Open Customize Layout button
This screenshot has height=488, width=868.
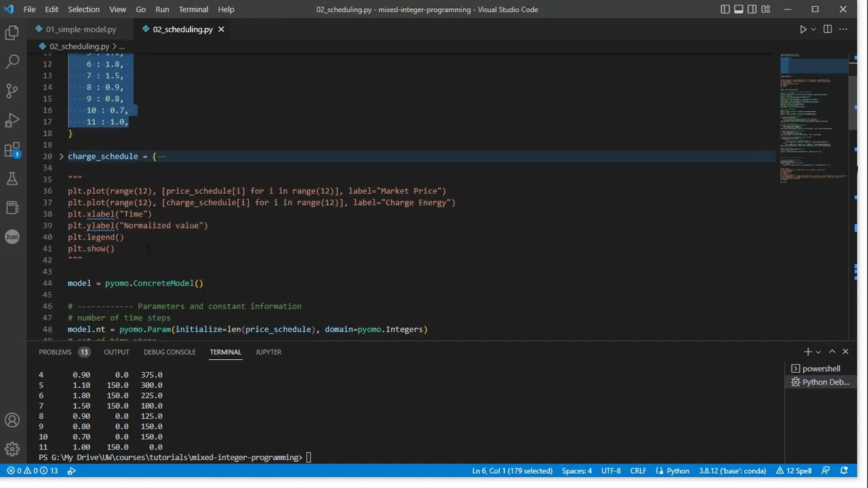[x=766, y=9]
